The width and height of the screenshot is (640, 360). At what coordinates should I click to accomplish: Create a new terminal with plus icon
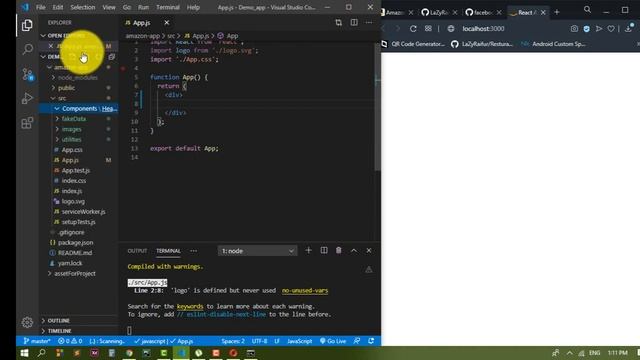click(x=309, y=250)
